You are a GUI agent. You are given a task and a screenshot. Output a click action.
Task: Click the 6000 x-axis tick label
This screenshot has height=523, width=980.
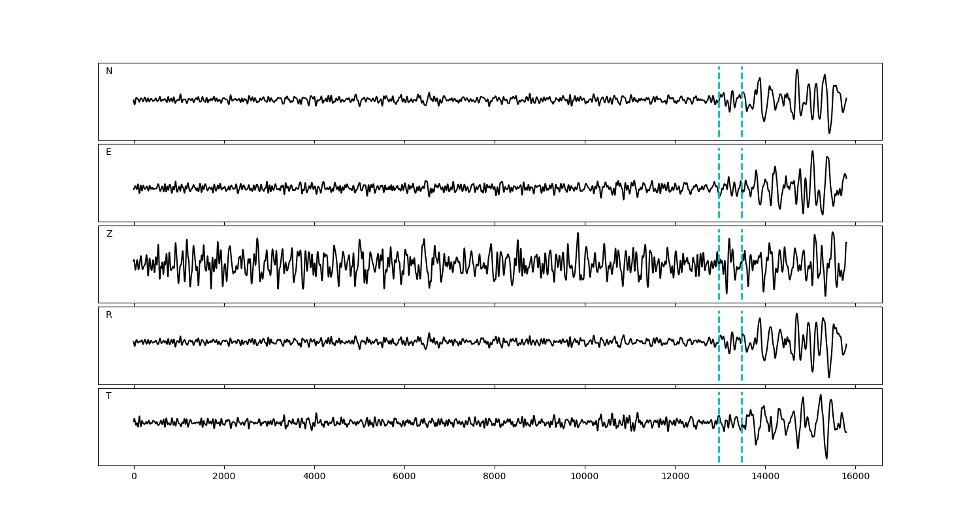point(404,477)
